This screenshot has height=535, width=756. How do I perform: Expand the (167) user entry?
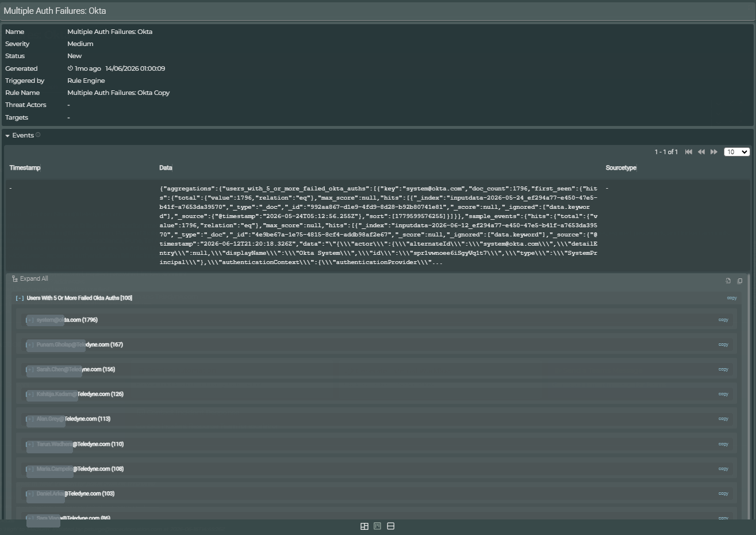tap(30, 345)
